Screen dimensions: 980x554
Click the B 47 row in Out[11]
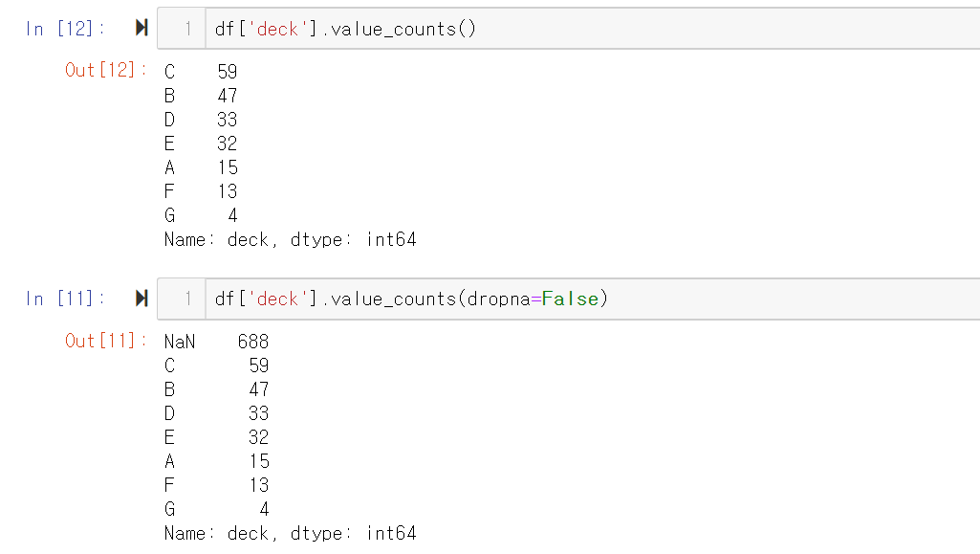click(x=216, y=389)
